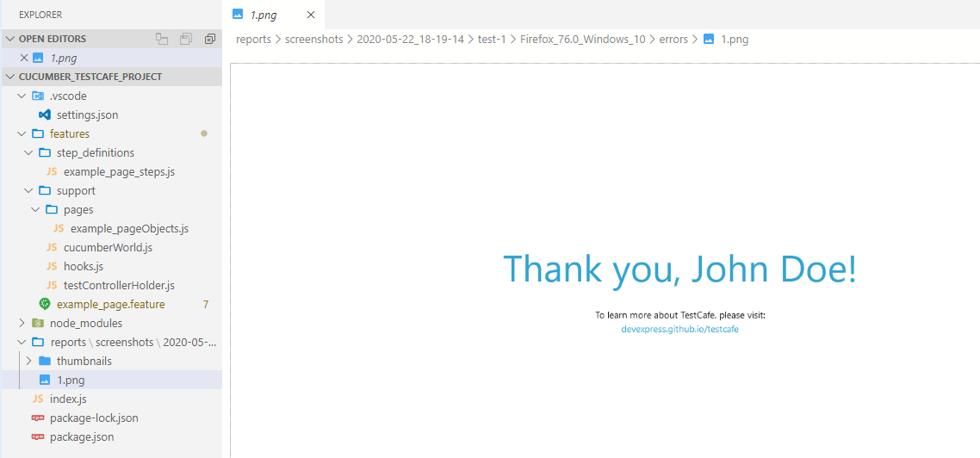Click image icon in breadcrumb before 1.png
The width and height of the screenshot is (980, 458).
pyautogui.click(x=709, y=39)
